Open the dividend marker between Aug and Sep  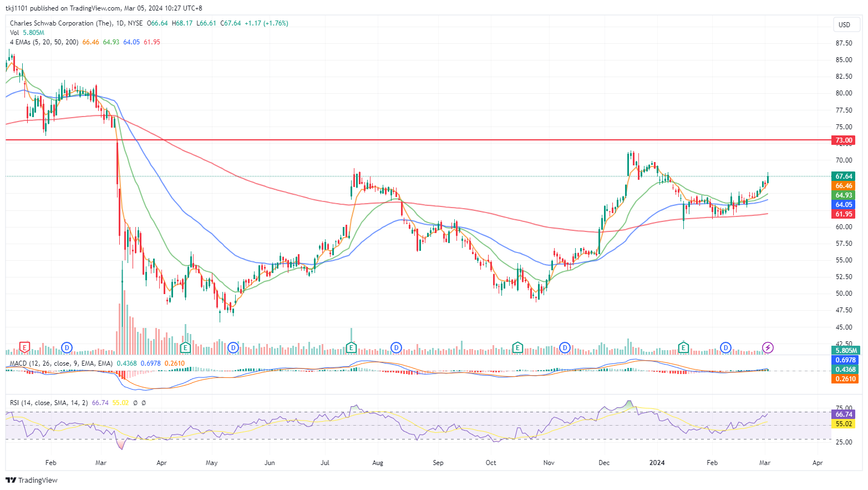coord(396,347)
